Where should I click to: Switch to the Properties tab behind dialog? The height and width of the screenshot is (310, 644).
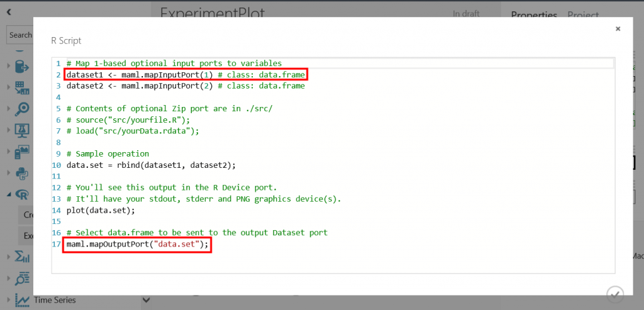point(534,14)
